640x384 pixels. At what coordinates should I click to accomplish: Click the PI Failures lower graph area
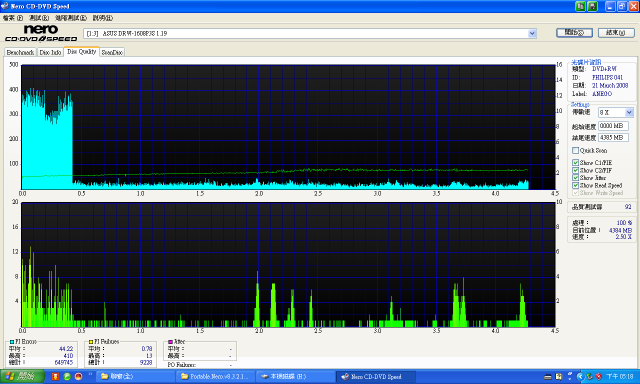288,264
